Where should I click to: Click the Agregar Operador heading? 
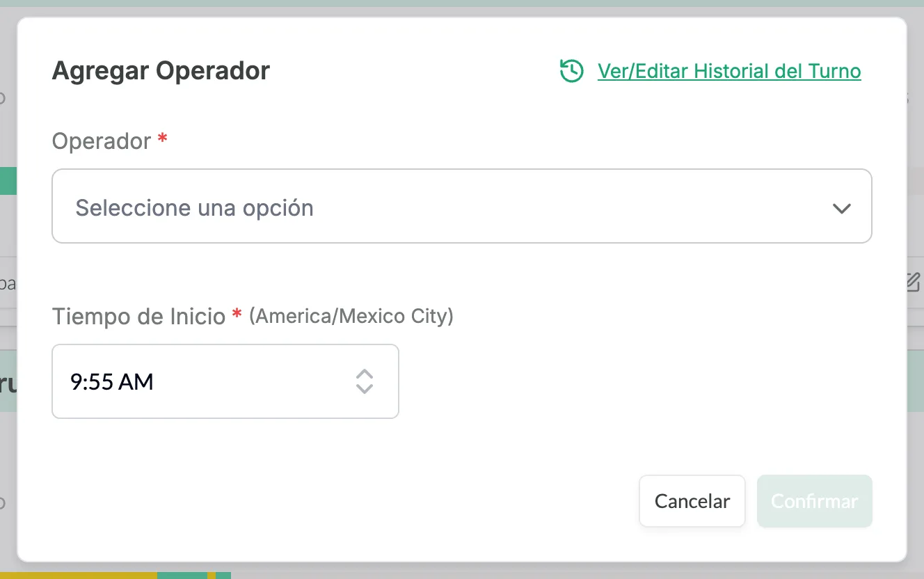[x=161, y=71]
